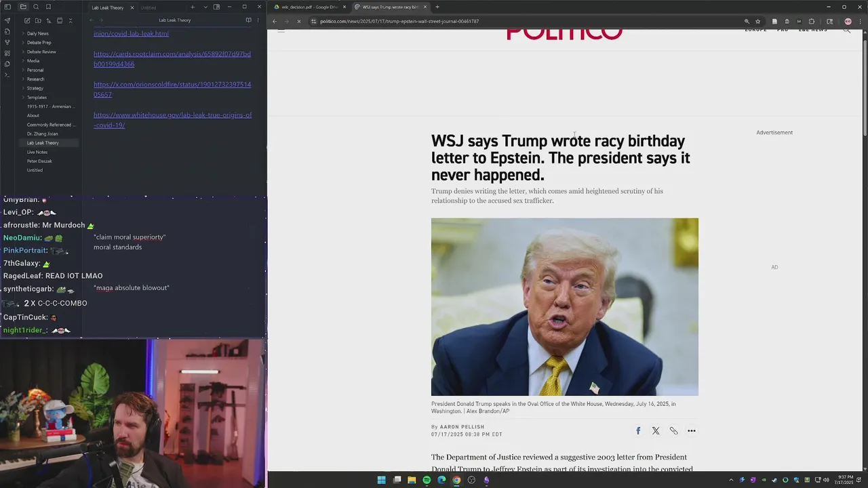868x488 pixels.
Task: Open more share options ellipsis
Action: click(x=692, y=431)
